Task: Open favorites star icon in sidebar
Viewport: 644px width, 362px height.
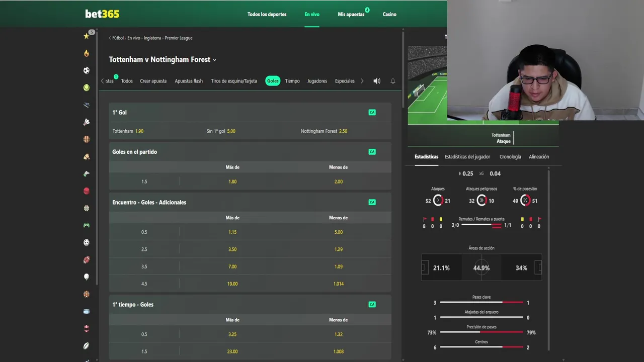Action: [x=87, y=36]
